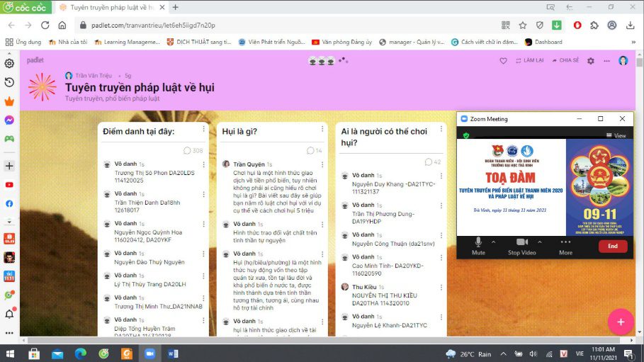The height and width of the screenshot is (362, 644).
Task: Bookmark this page with the star icon
Action: pos(523,25)
